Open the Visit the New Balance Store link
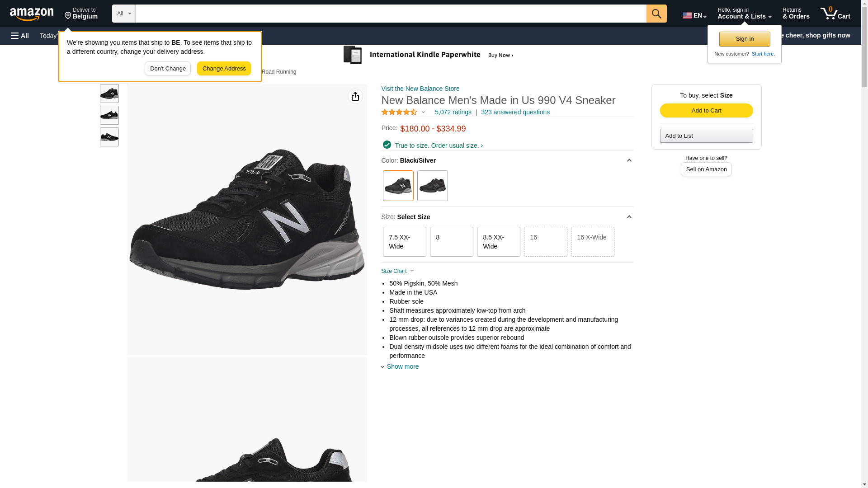 [420, 89]
